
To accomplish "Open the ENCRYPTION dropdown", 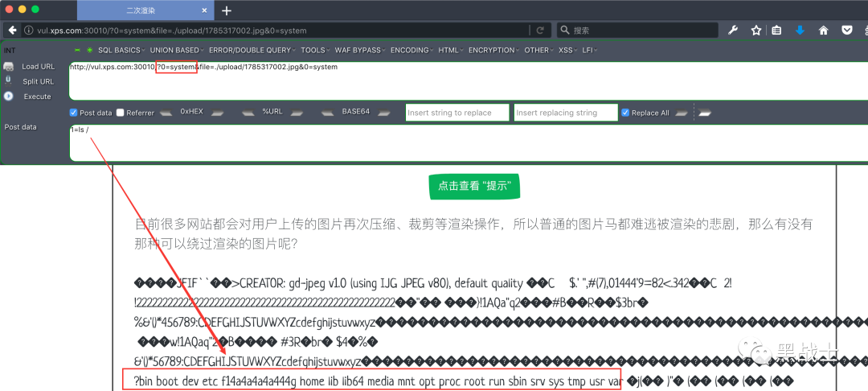I will [494, 50].
